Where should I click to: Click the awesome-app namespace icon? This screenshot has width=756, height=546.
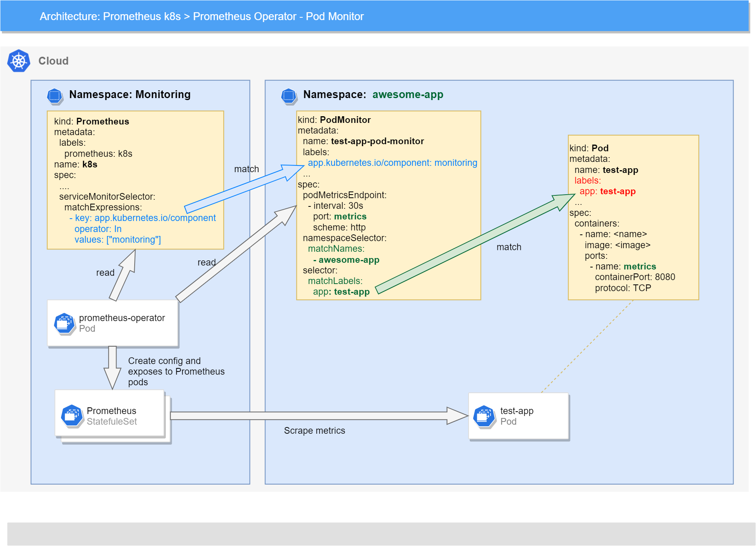click(289, 96)
